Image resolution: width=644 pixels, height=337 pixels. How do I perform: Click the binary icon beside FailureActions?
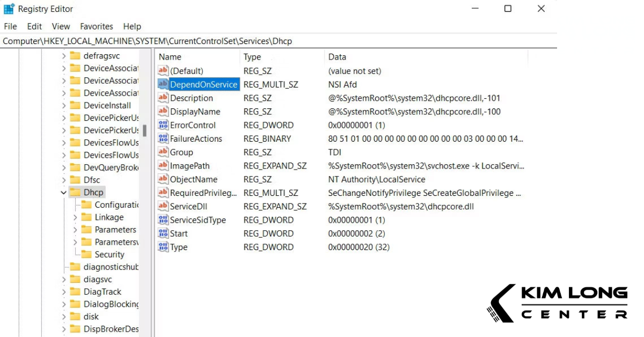click(x=163, y=138)
